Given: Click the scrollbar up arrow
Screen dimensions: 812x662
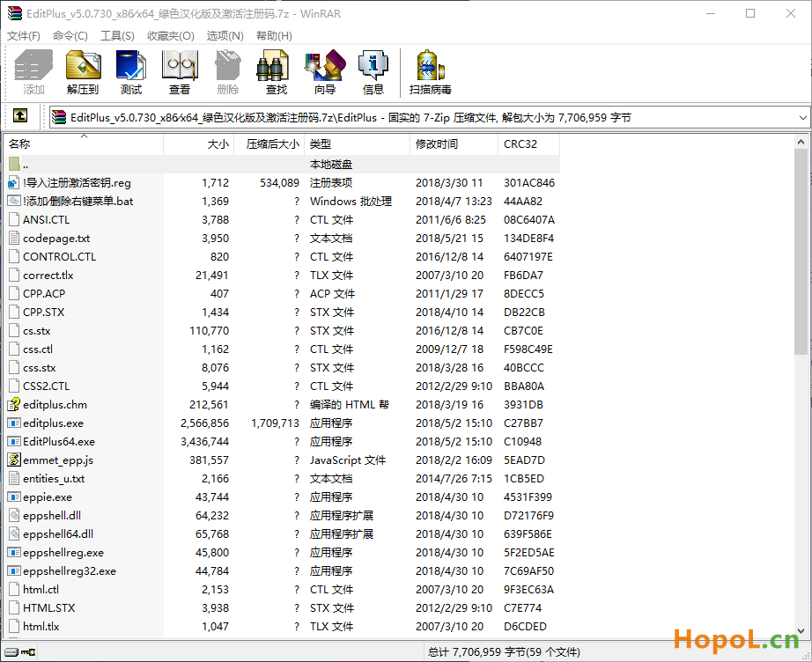Looking at the screenshot, I should click(x=801, y=142).
